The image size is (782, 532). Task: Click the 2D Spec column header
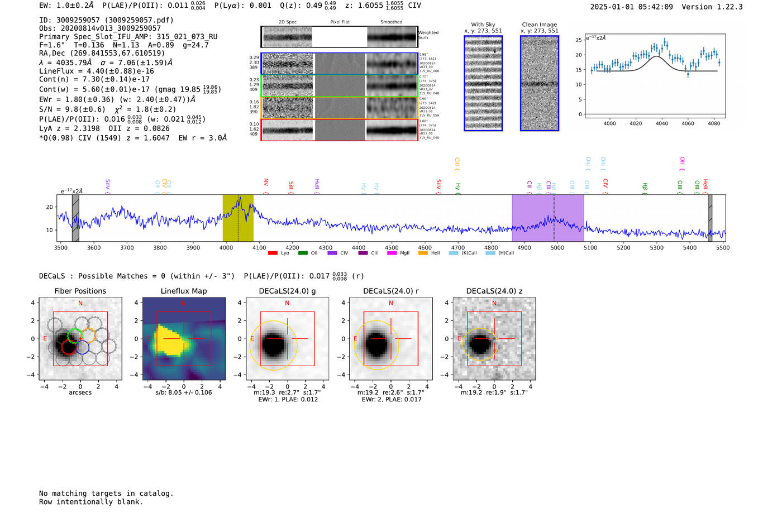(288, 22)
